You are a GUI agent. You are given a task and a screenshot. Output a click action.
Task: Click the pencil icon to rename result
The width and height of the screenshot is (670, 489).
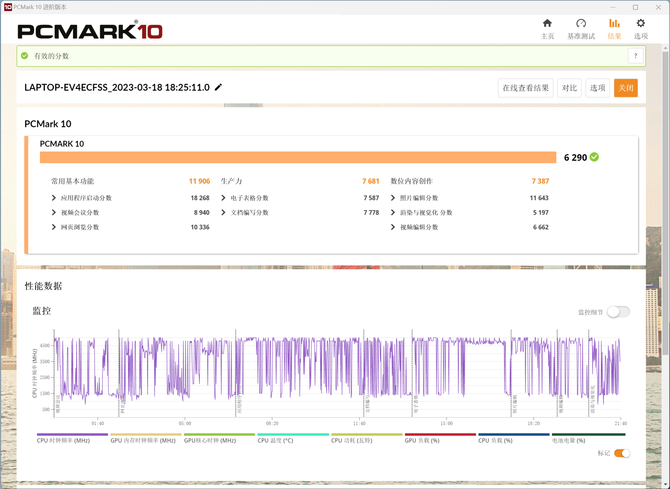218,87
